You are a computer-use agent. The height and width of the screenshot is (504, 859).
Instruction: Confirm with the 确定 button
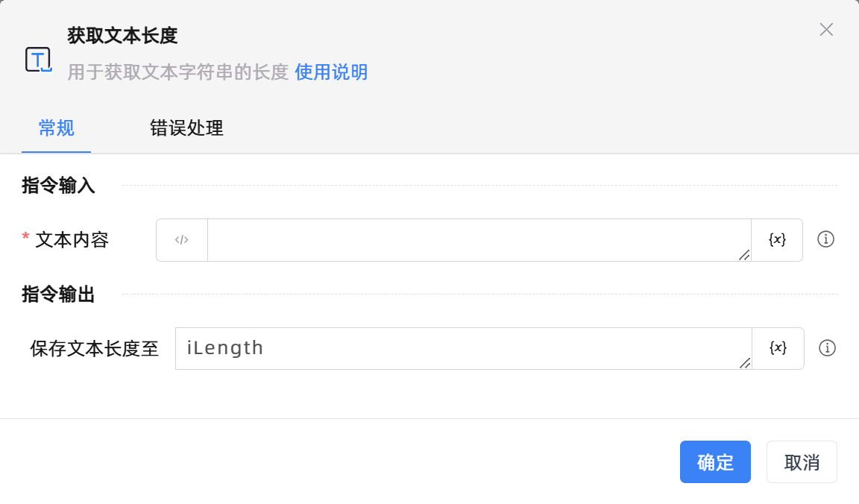[715, 462]
